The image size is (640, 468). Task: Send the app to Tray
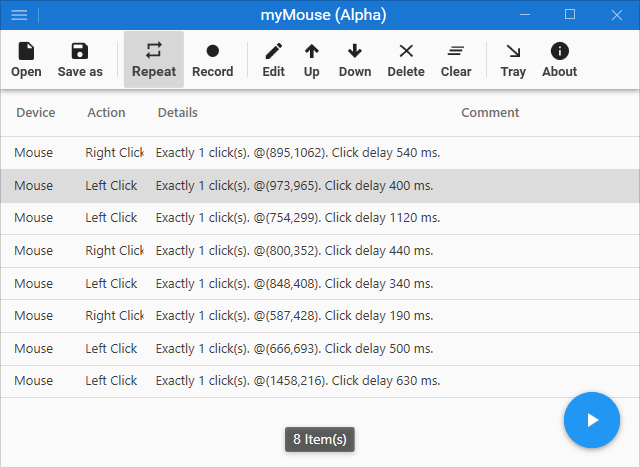coord(513,60)
